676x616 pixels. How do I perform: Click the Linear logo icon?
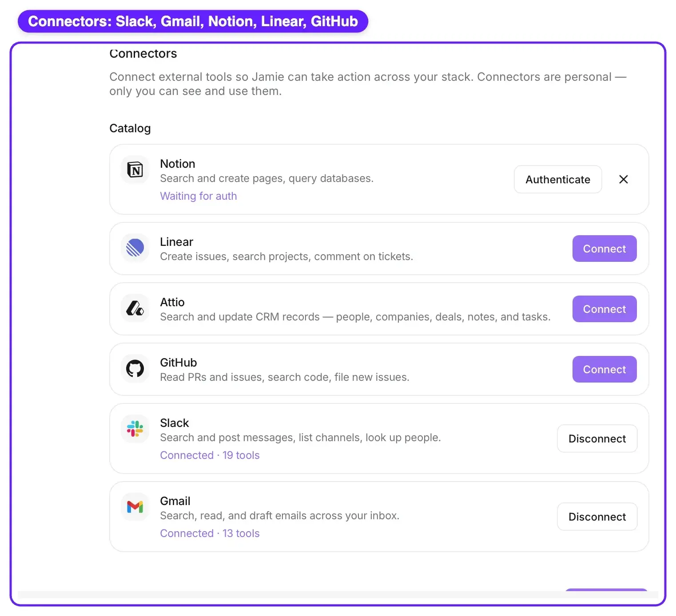coord(135,248)
